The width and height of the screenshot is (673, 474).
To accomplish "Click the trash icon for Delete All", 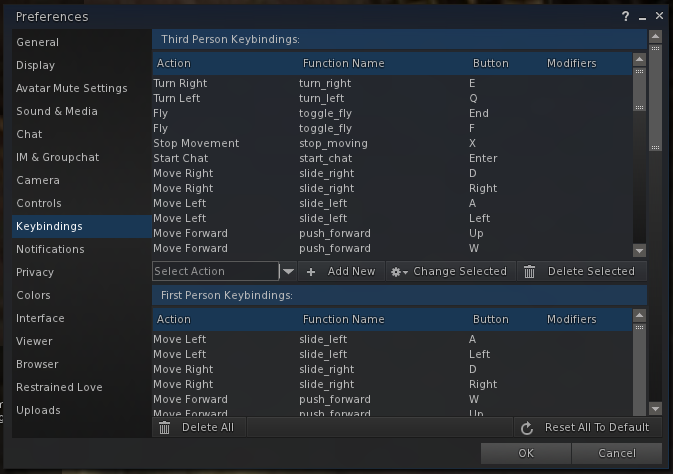I will 165,428.
